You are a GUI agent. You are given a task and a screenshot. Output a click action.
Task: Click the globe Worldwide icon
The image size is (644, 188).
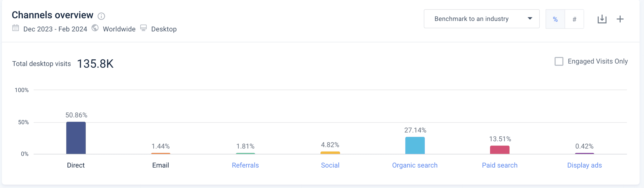95,28
